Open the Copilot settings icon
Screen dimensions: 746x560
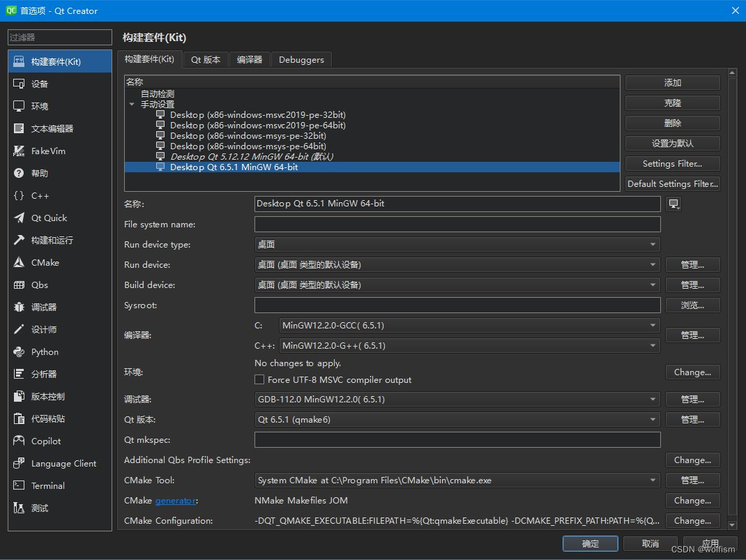point(19,441)
